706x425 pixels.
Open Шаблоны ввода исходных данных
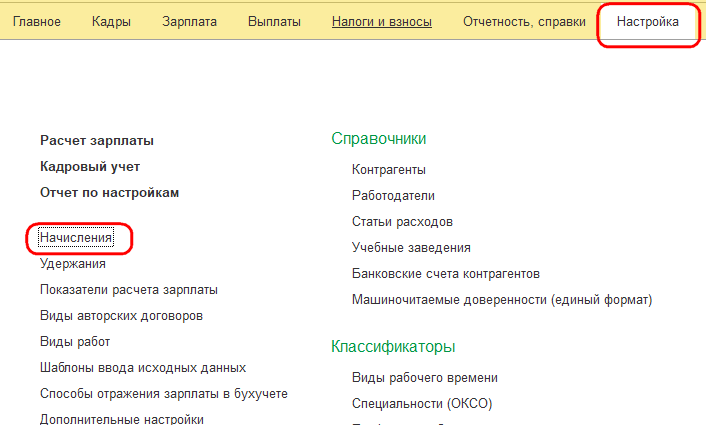point(143,368)
